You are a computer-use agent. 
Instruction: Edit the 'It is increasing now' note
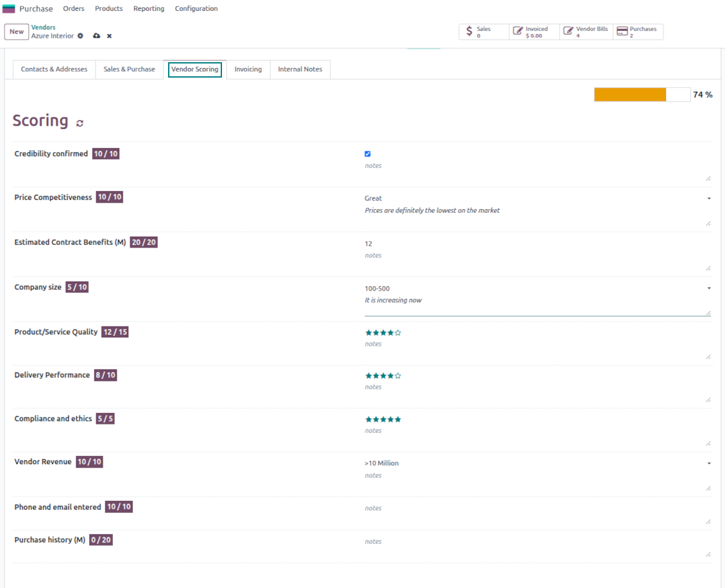[x=537, y=306]
